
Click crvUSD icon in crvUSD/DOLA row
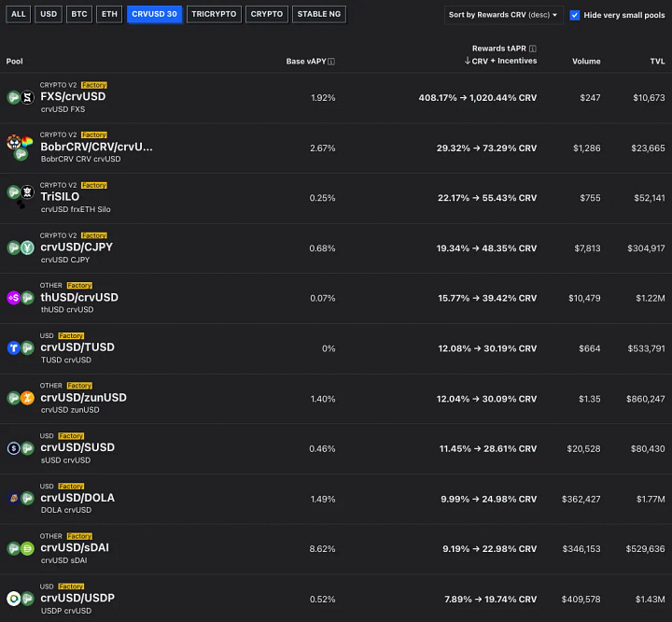click(x=27, y=499)
